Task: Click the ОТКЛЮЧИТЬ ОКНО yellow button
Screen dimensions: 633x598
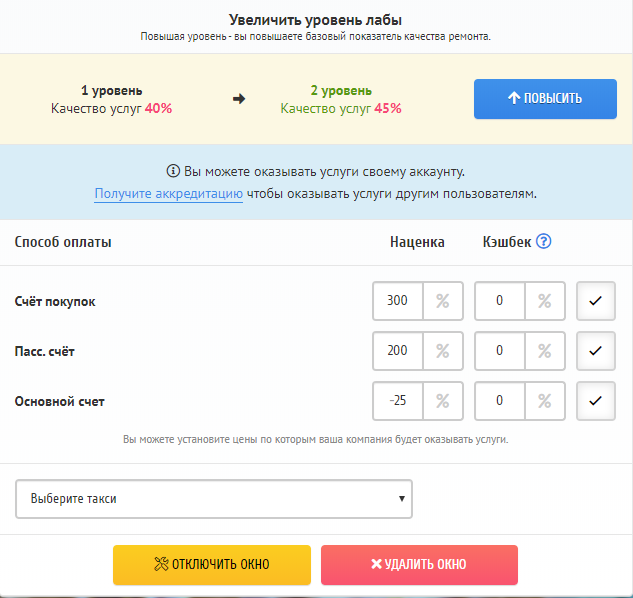Action: [212, 564]
